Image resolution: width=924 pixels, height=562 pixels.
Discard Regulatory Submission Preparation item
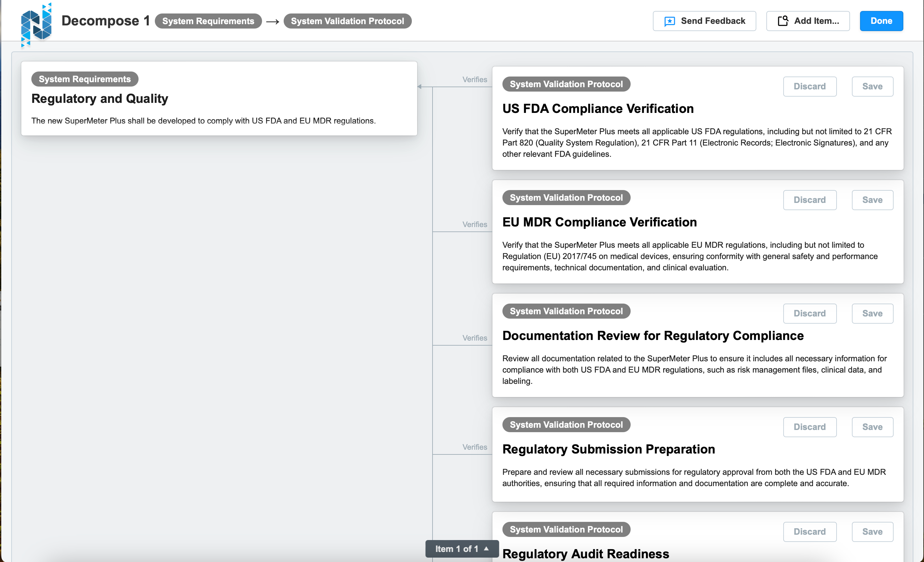pos(809,427)
